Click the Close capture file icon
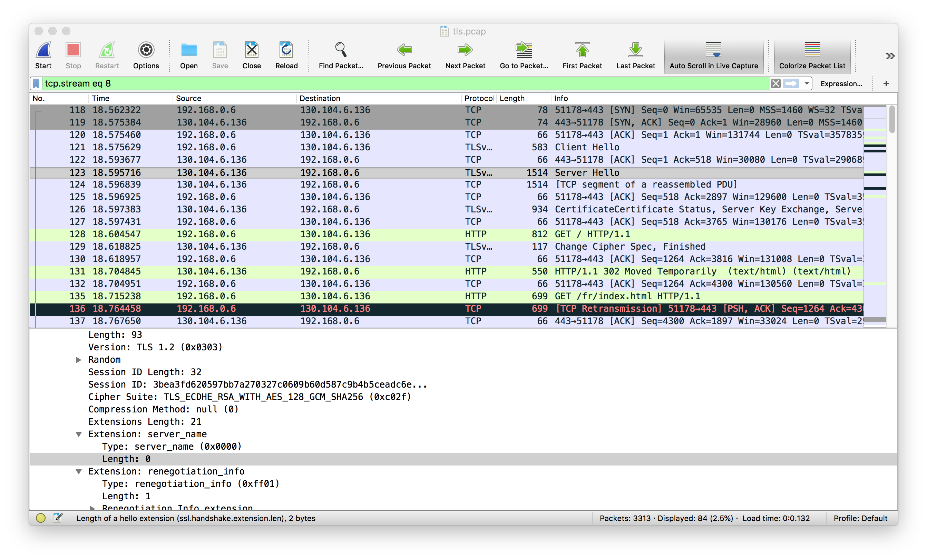The width and height of the screenshot is (927, 560). (x=251, y=50)
